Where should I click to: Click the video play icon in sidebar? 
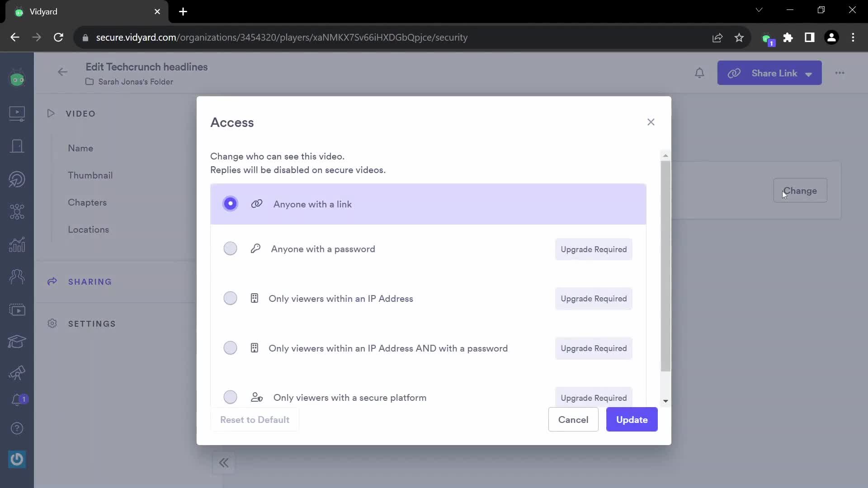[x=16, y=113]
